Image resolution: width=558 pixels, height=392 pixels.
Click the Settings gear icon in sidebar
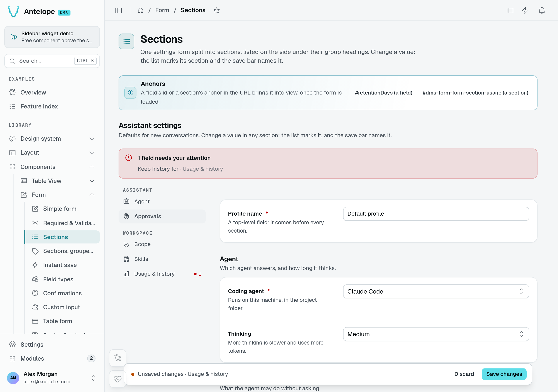[12, 344]
